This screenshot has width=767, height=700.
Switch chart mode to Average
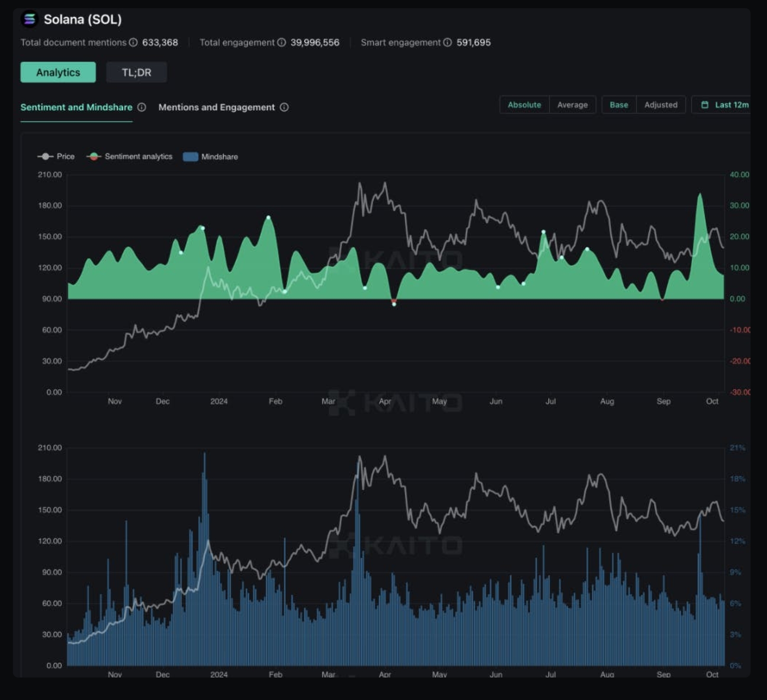(x=572, y=105)
